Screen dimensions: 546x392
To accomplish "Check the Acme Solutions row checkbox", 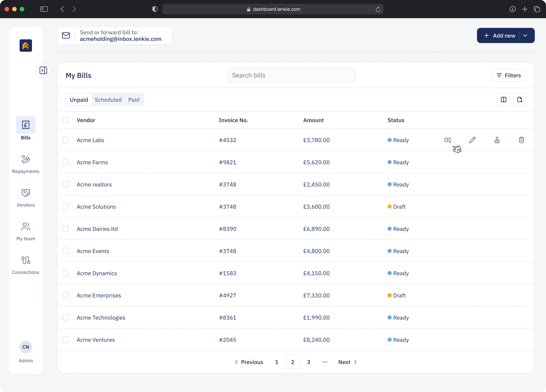I will point(66,207).
